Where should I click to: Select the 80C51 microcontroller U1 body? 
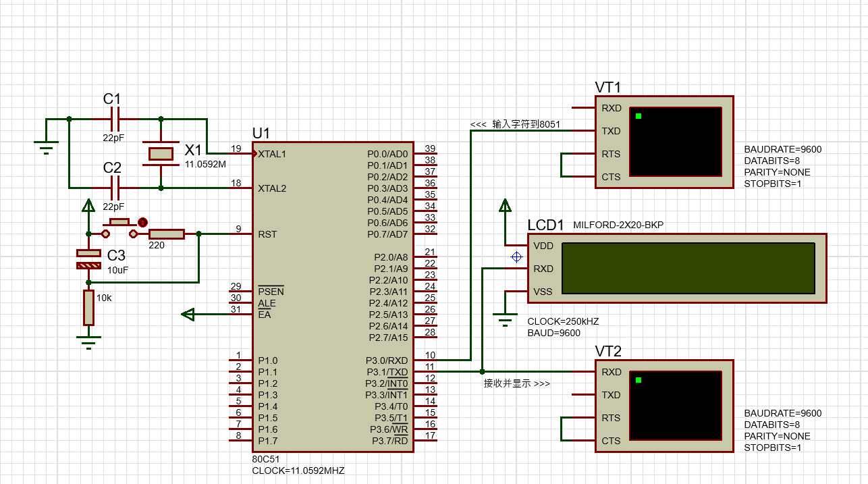[333, 297]
